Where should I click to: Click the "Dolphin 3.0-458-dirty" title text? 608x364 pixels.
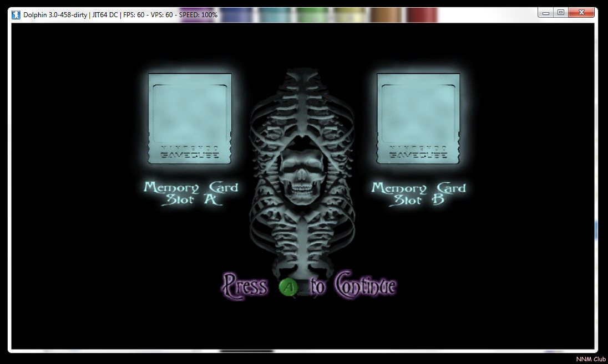(x=54, y=15)
